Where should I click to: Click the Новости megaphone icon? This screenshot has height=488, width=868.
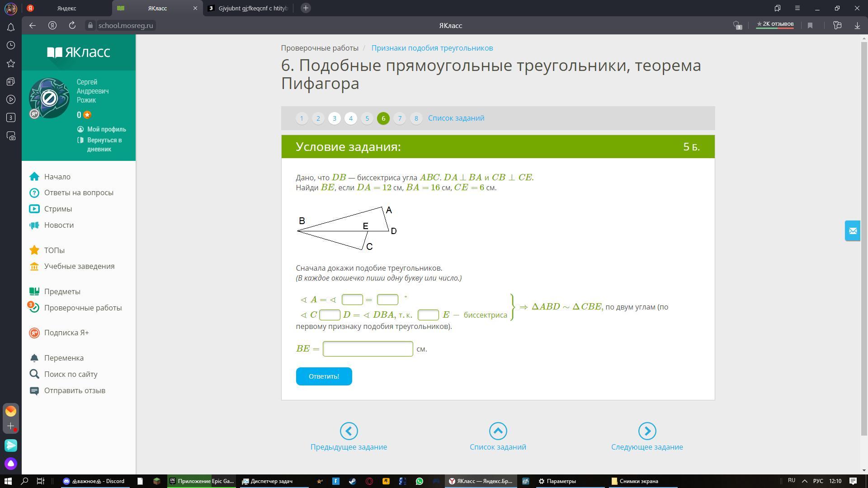click(x=34, y=225)
